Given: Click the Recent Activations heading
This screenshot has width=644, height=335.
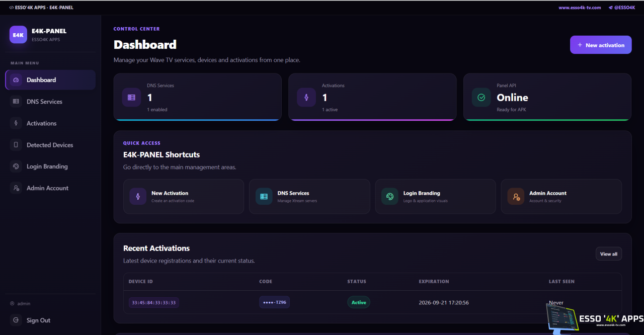Looking at the screenshot, I should pyautogui.click(x=156, y=248).
